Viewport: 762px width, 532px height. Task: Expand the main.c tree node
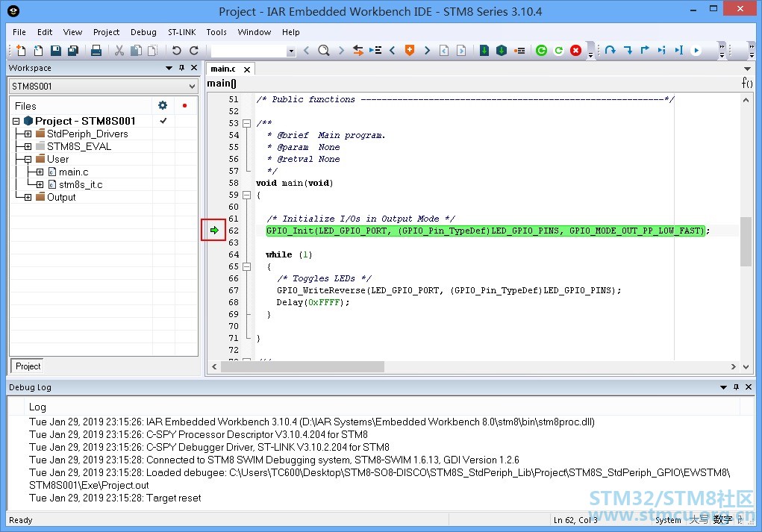tap(40, 172)
